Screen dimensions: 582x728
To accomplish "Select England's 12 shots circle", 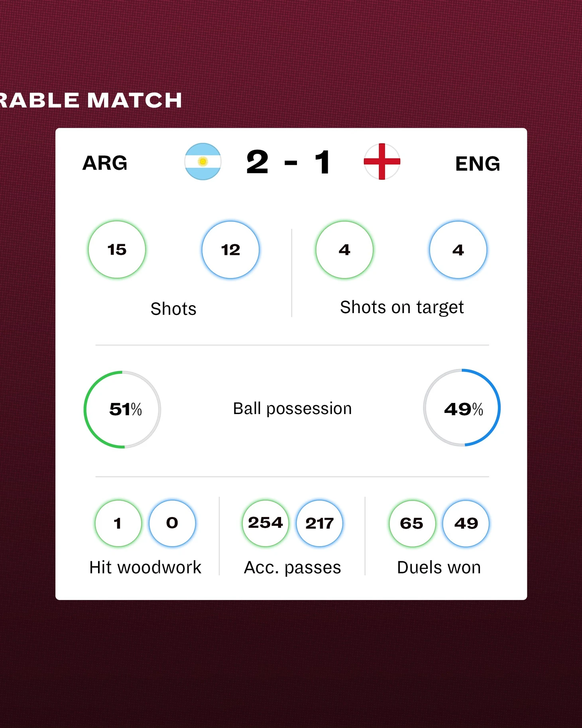I will pos(230,250).
